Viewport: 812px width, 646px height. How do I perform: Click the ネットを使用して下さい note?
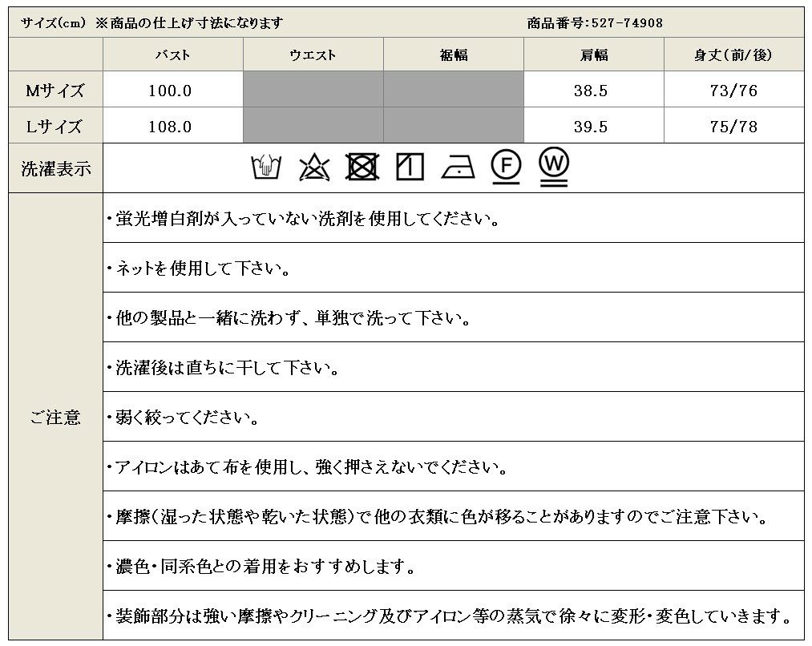click(x=198, y=268)
